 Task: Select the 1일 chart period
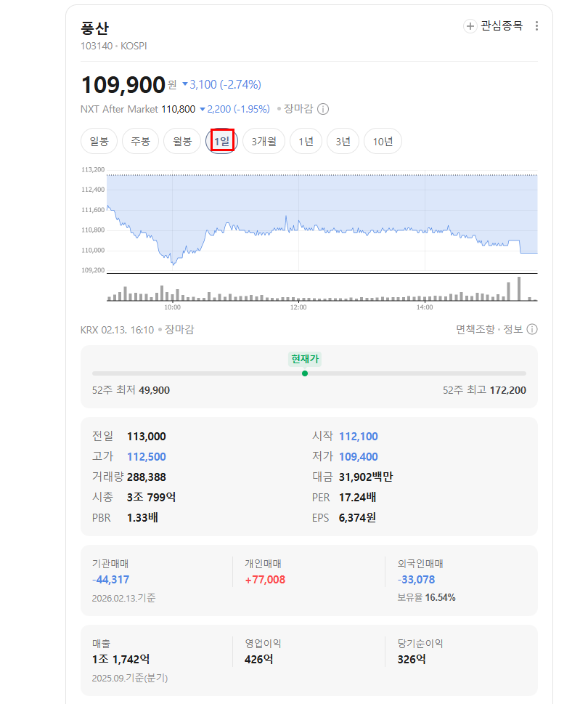[221, 142]
